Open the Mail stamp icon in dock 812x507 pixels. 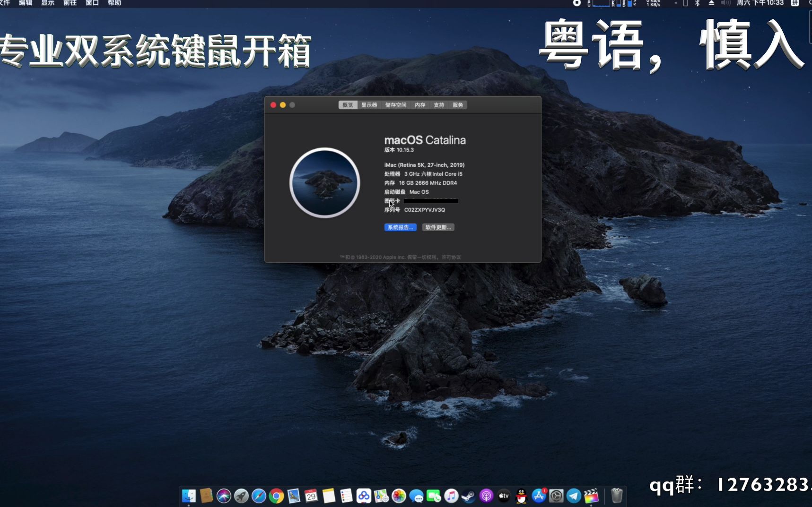[294, 496]
